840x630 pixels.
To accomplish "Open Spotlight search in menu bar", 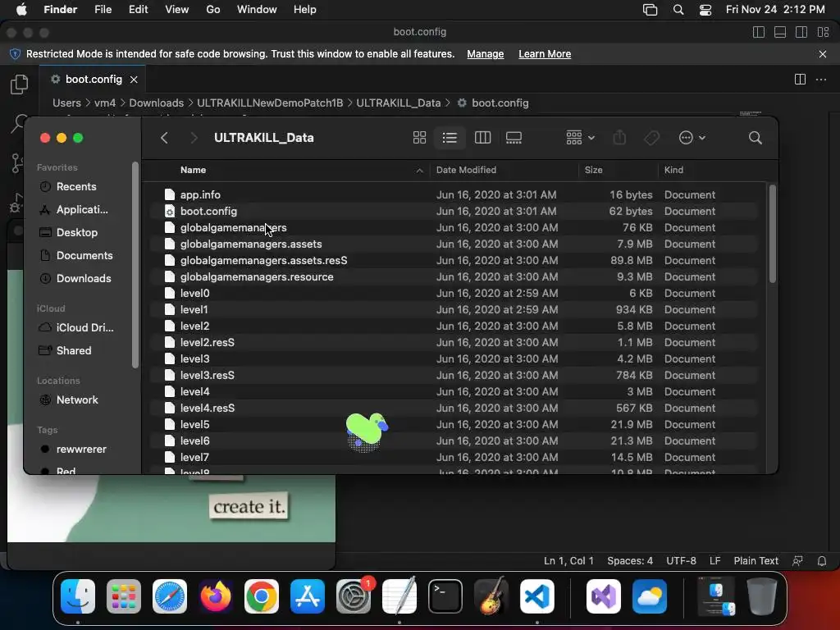I will tap(678, 10).
